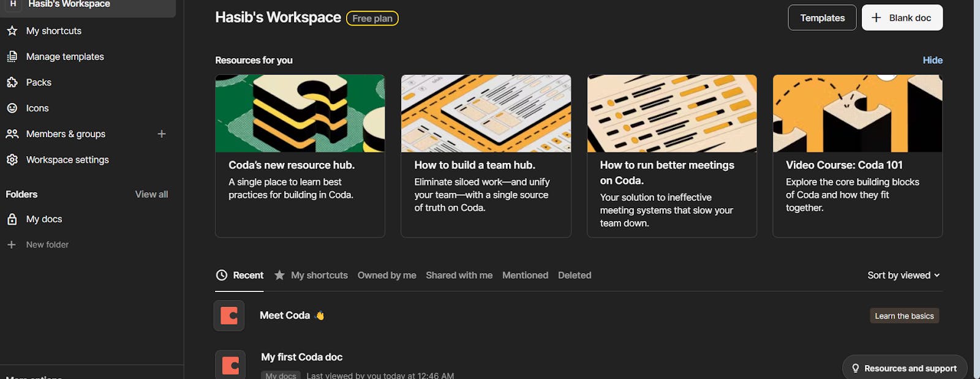This screenshot has height=379, width=980.
Task: Click the Hasib's Workspace heading
Action: coord(278,18)
